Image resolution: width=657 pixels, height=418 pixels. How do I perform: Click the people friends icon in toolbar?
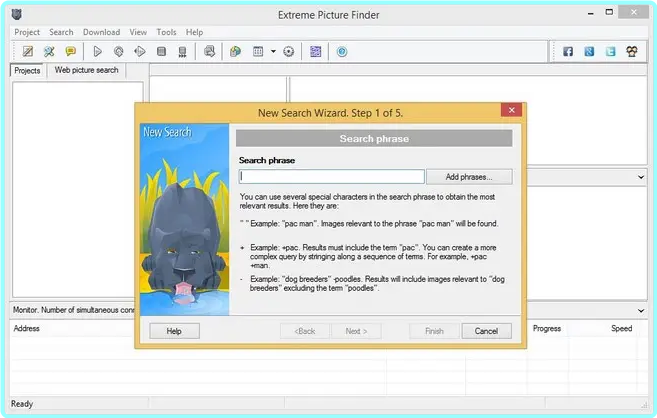[x=632, y=52]
